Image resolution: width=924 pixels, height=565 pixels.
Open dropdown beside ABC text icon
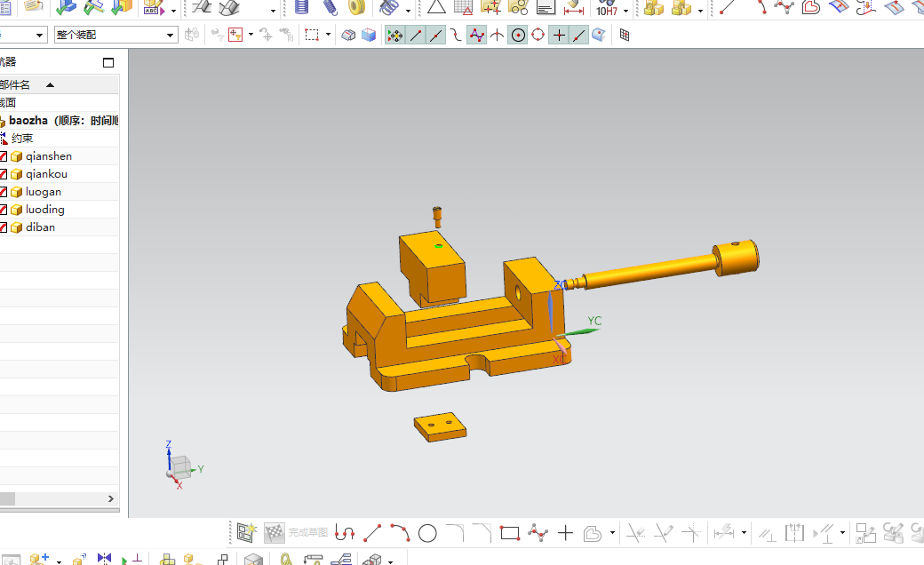173,11
